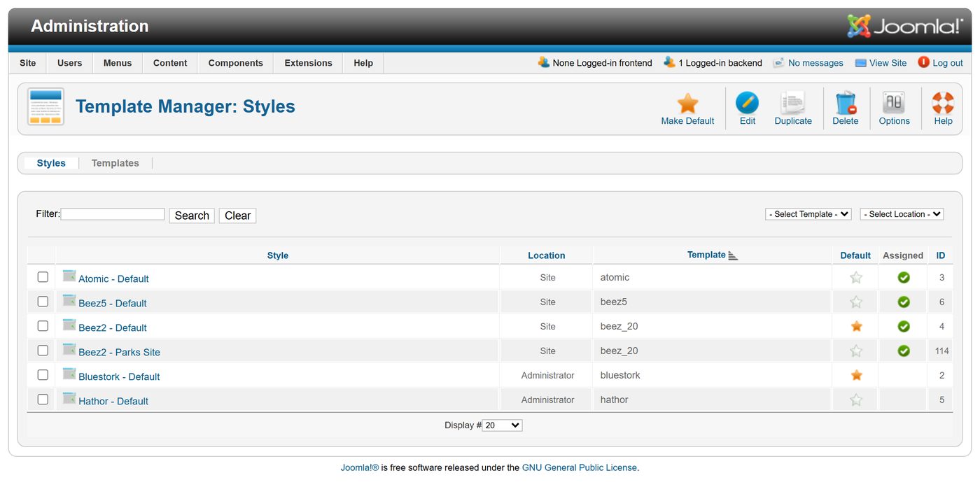Click preview icon beside Hathor - Default
The image size is (980, 487).
[x=69, y=399]
